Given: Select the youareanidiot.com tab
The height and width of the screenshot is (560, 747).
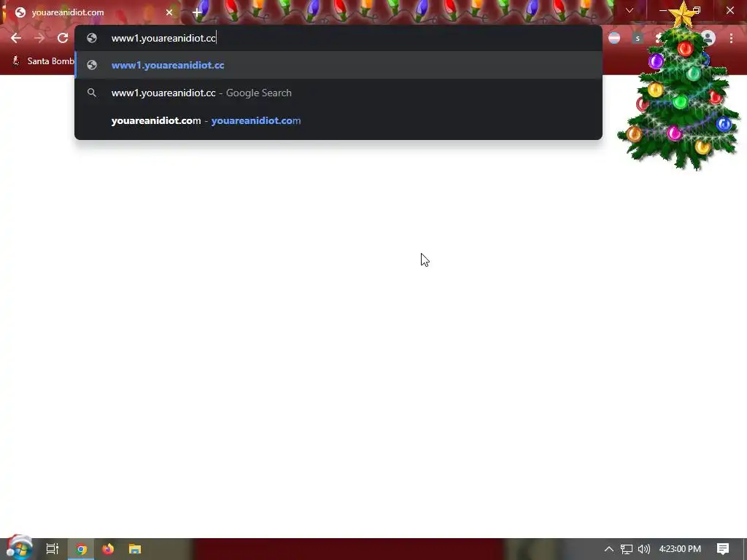Looking at the screenshot, I should point(90,12).
